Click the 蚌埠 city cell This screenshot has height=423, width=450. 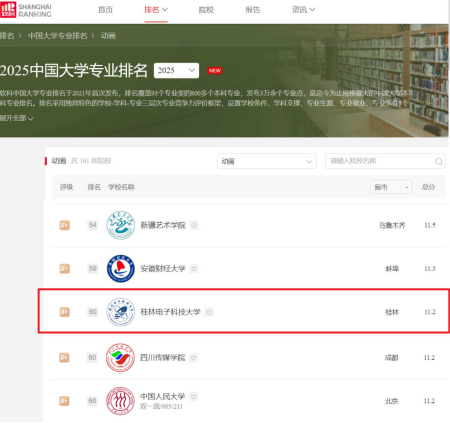(x=392, y=269)
